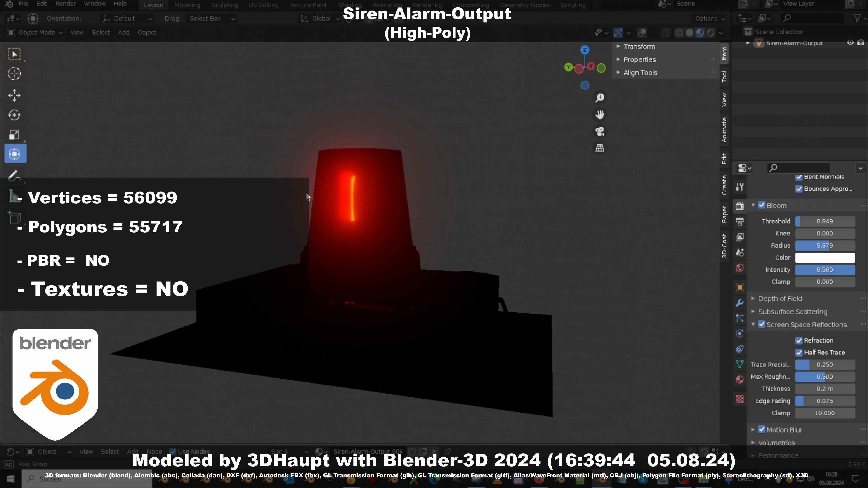The height and width of the screenshot is (488, 868).
Task: Open the Global transform orientation dropdown
Action: (320, 19)
